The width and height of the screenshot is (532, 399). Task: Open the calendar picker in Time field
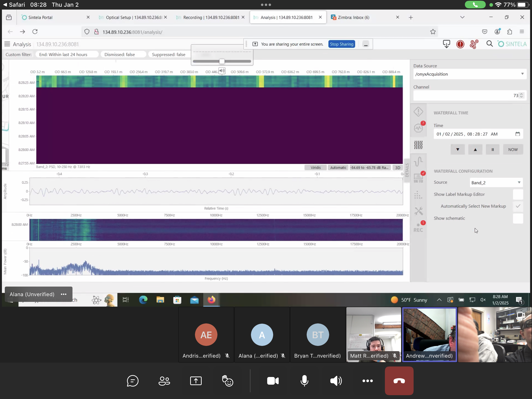coord(518,134)
